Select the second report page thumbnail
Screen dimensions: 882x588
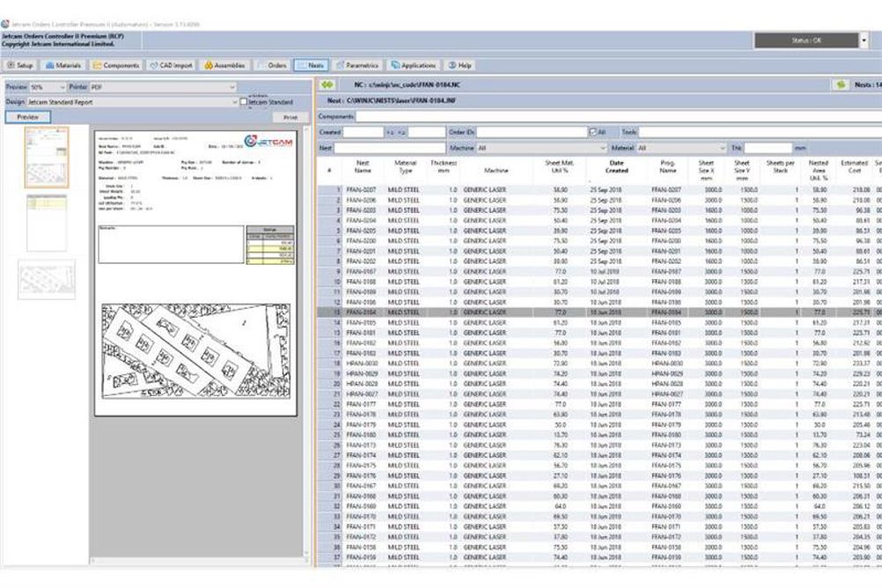[x=47, y=223]
